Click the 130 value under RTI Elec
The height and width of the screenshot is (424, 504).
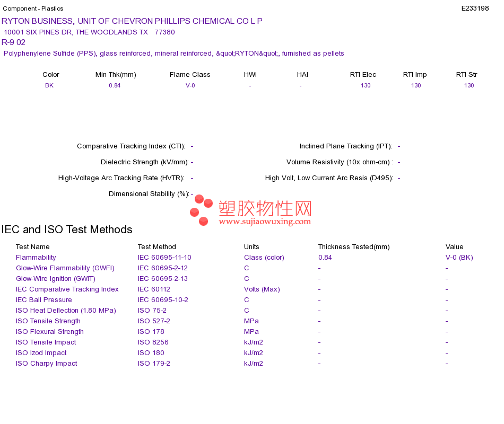click(x=366, y=85)
